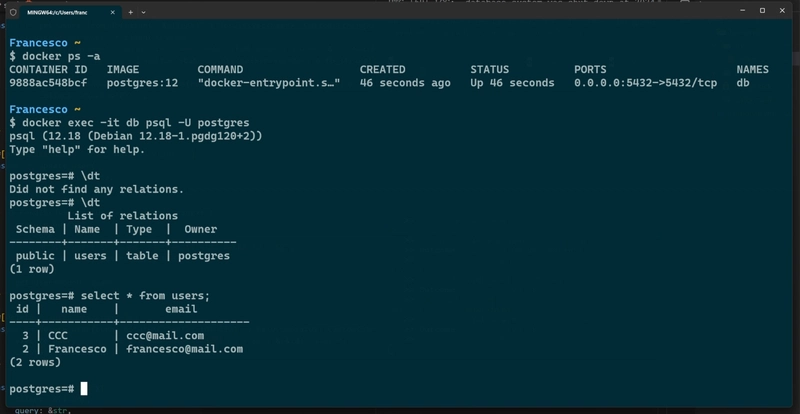Close the MINGW64 terminal tab
The image size is (800, 414).
(112, 12)
